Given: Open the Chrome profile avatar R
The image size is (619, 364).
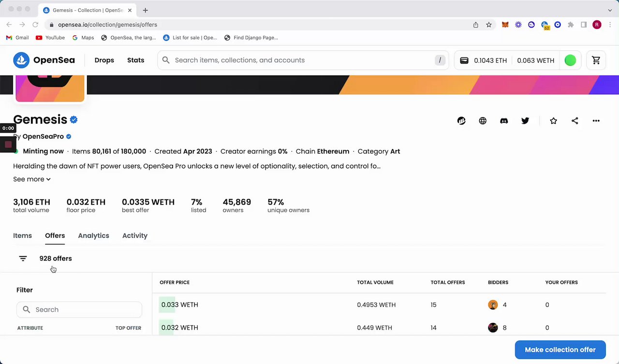Looking at the screenshot, I should (x=597, y=25).
